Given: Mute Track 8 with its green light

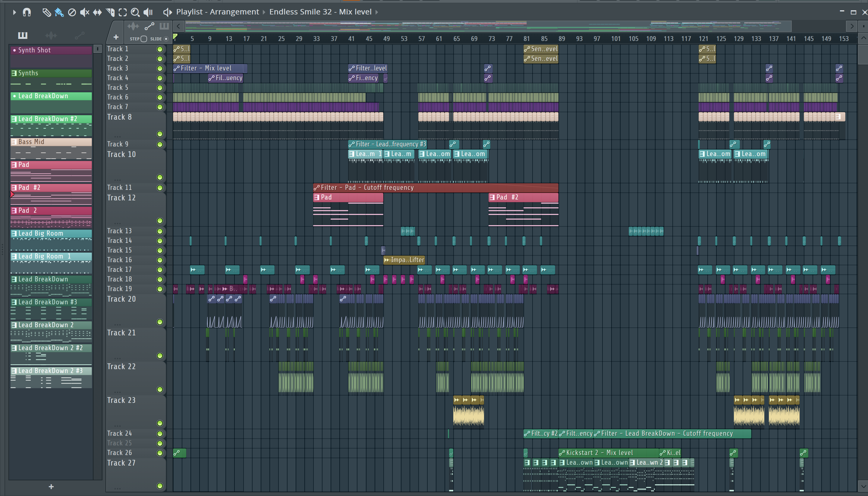Looking at the screenshot, I should pyautogui.click(x=159, y=134).
